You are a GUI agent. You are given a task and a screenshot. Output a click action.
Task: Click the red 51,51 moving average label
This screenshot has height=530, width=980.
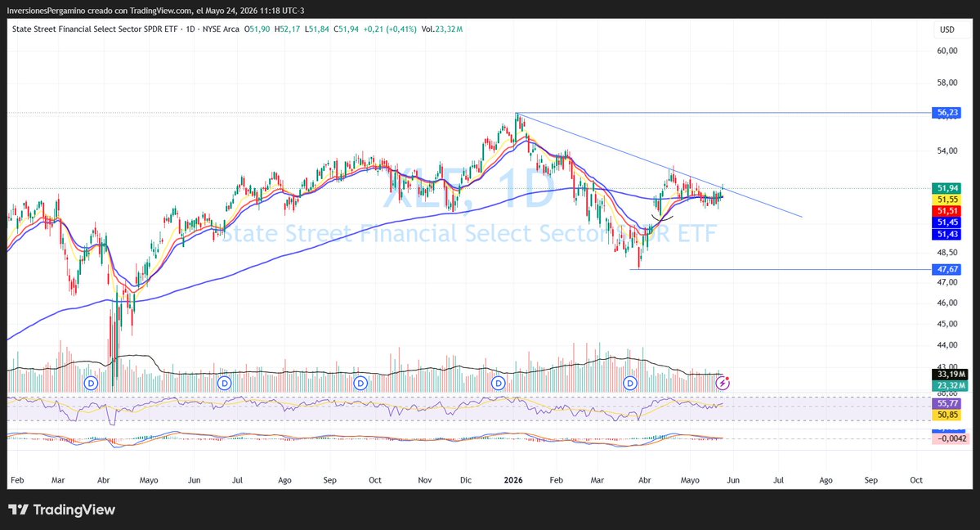pos(946,211)
